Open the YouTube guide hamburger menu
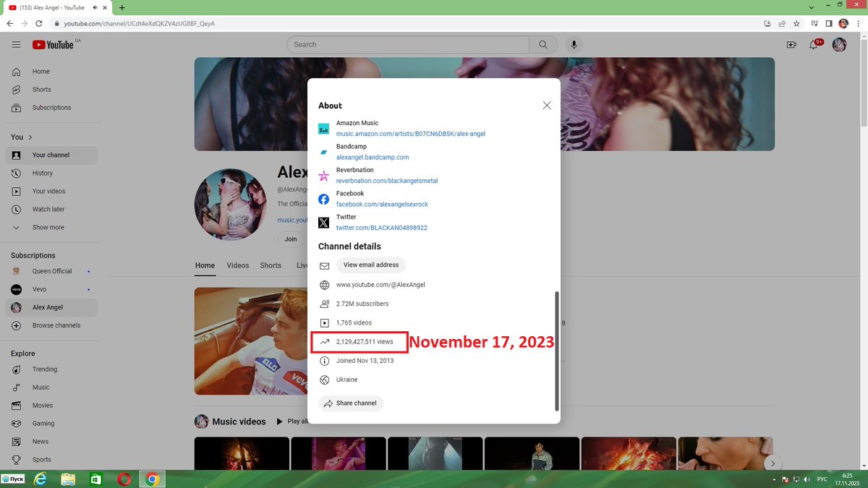 point(16,45)
